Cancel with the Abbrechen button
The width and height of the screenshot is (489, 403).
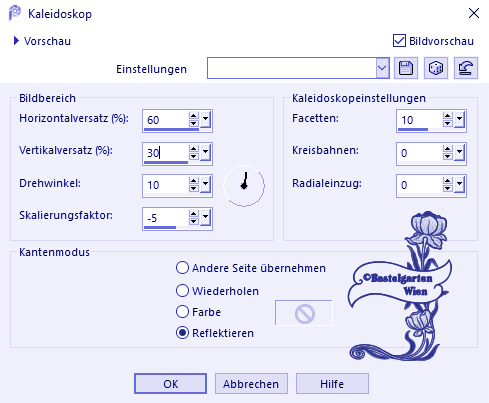tap(251, 384)
